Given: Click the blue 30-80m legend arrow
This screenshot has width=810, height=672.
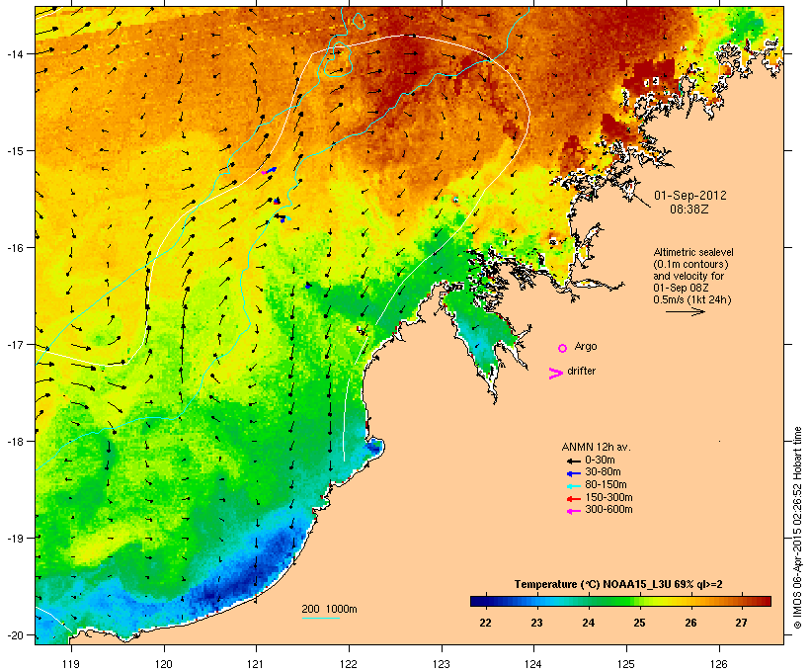Looking at the screenshot, I should pos(574,473).
